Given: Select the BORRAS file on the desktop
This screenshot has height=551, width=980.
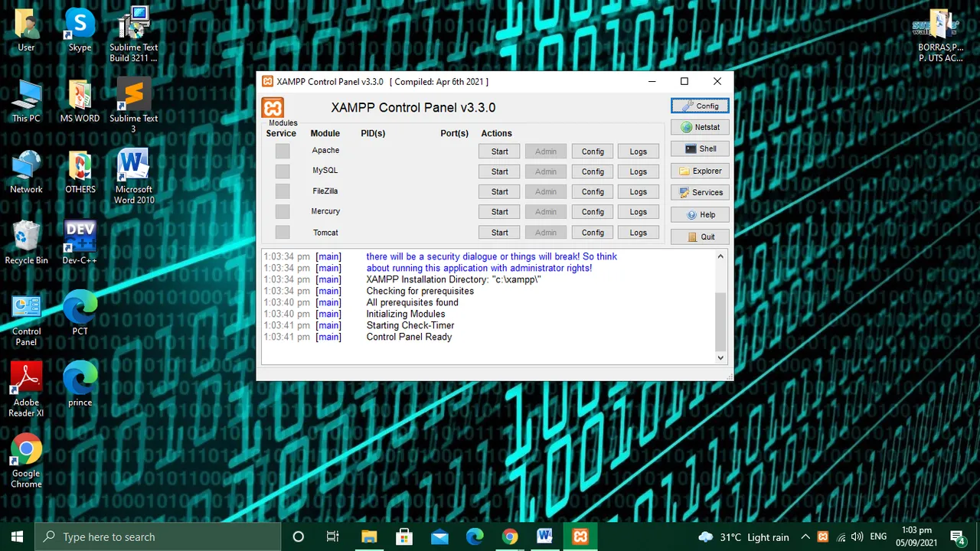Looking at the screenshot, I should (x=940, y=34).
